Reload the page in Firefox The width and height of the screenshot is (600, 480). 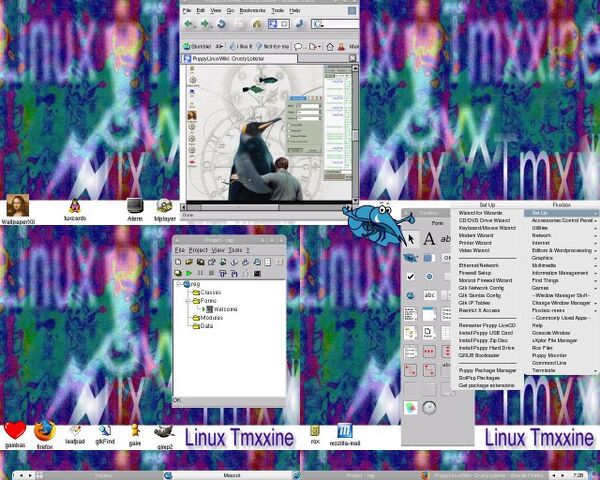[x=222, y=24]
